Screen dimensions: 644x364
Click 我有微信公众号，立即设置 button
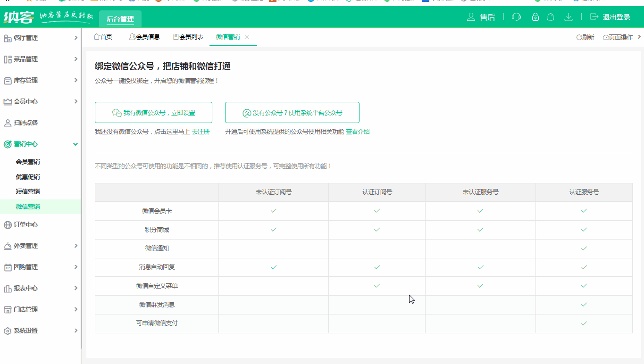(x=153, y=112)
